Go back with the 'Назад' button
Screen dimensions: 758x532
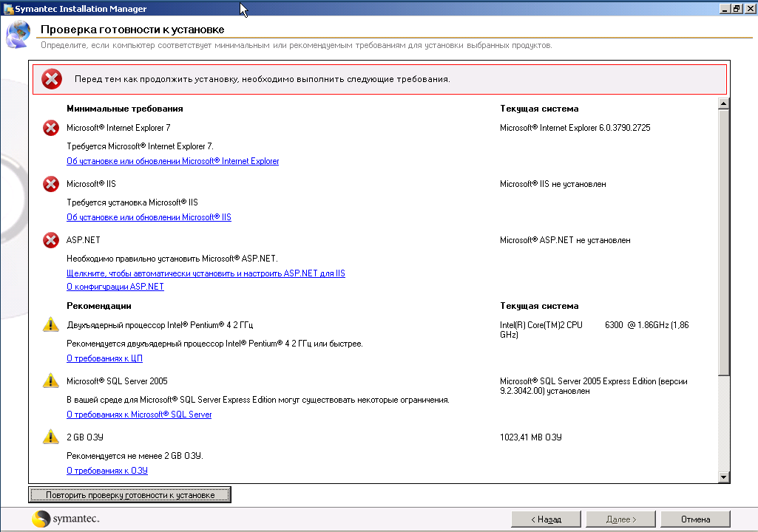(x=546, y=519)
